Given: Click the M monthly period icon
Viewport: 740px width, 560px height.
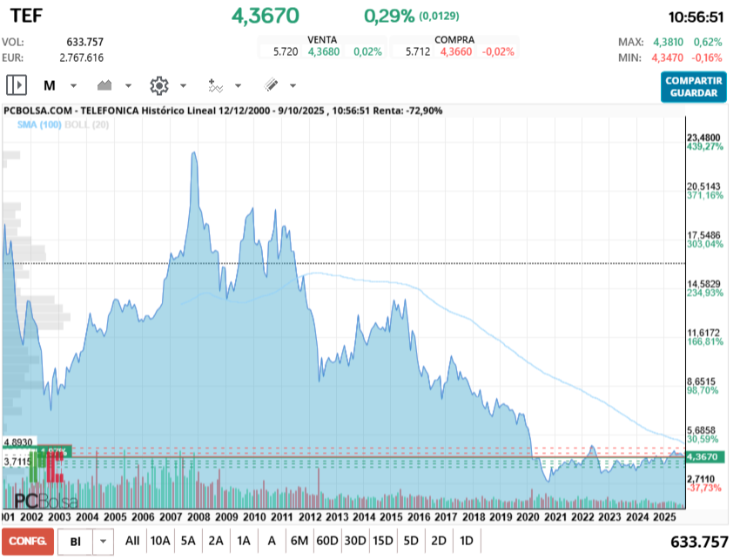Looking at the screenshot, I should (50, 85).
